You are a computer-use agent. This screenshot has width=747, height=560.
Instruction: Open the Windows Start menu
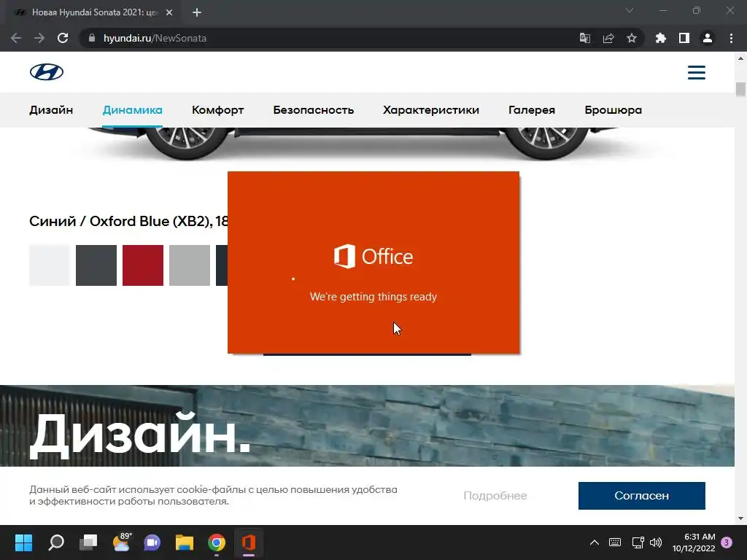coord(23,542)
